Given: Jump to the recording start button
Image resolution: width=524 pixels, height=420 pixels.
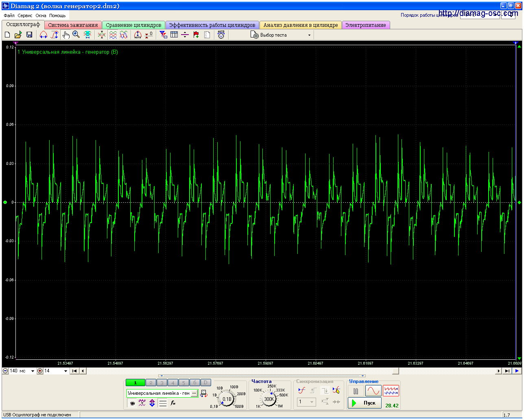Looking at the screenshot, I should [x=74, y=371].
